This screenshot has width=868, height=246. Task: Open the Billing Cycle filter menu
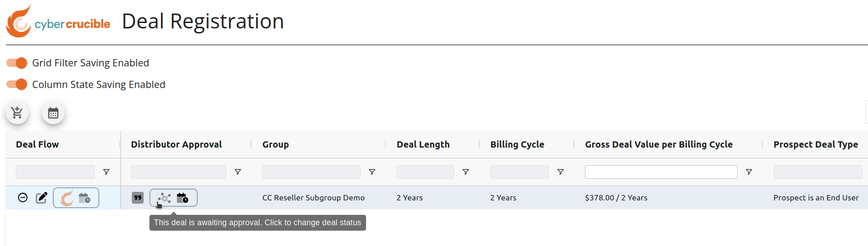click(x=561, y=172)
